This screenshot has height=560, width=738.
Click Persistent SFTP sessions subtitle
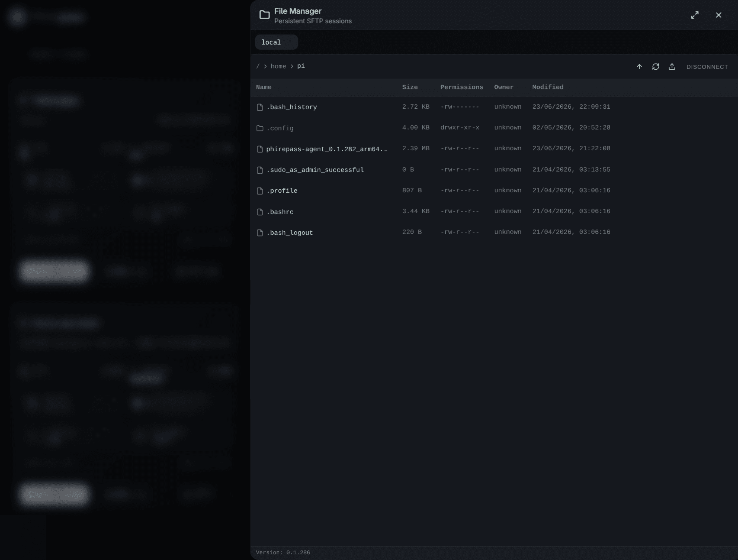[313, 21]
